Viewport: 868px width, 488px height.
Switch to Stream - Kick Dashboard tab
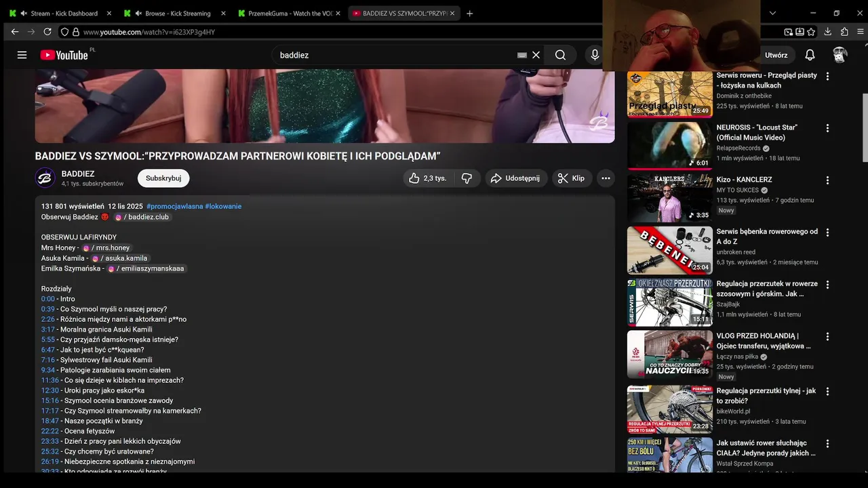click(59, 13)
